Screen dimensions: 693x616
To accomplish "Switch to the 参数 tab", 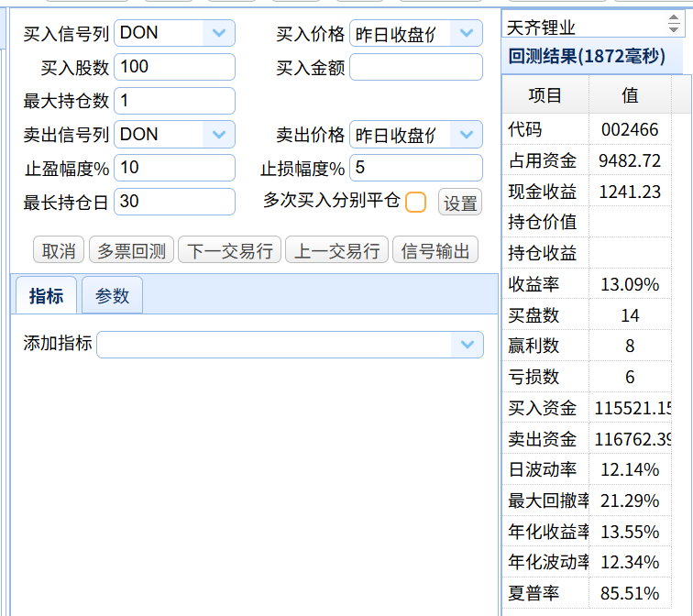I will (x=112, y=295).
